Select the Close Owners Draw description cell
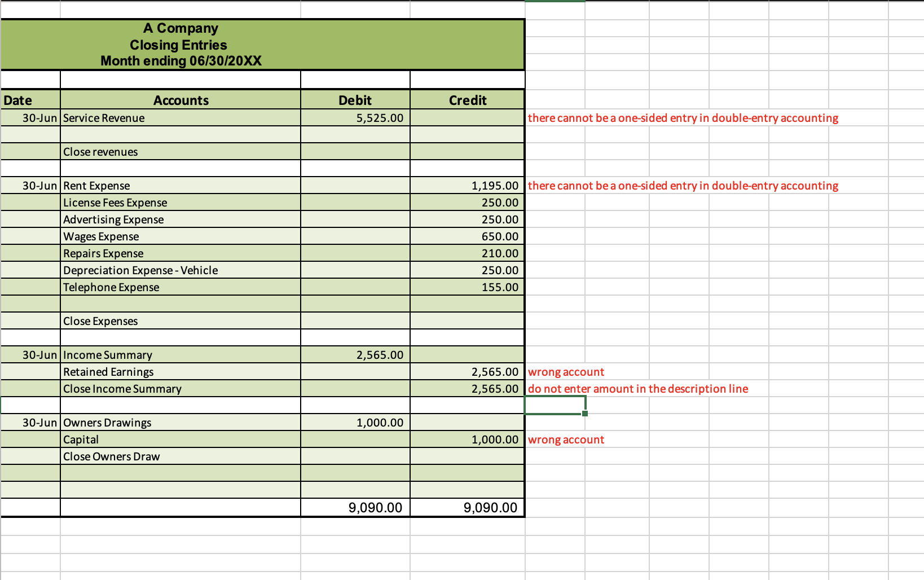924x580 pixels. tap(111, 456)
